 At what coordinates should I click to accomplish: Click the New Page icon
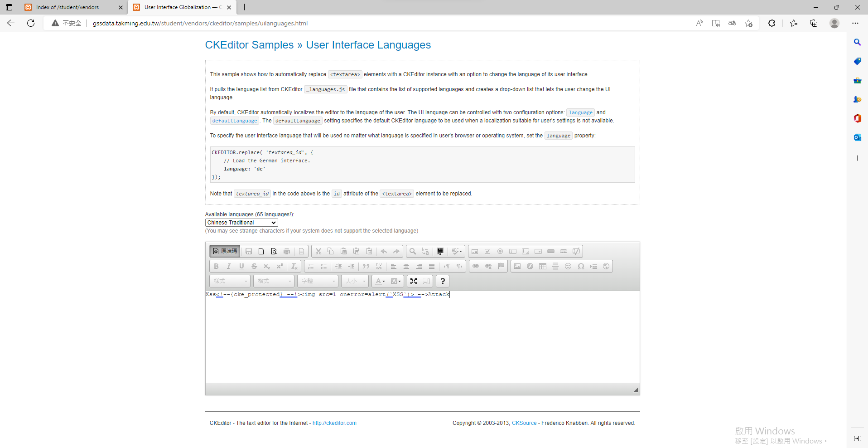[261, 251]
